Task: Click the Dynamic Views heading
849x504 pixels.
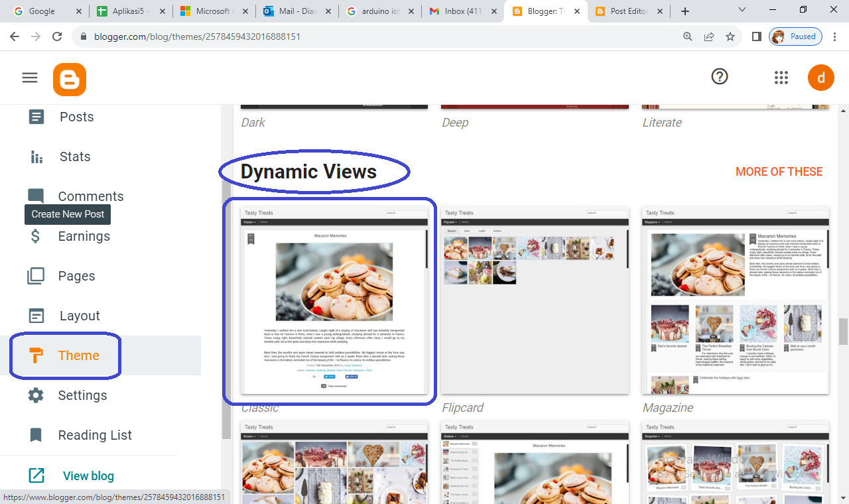Action: click(x=308, y=172)
